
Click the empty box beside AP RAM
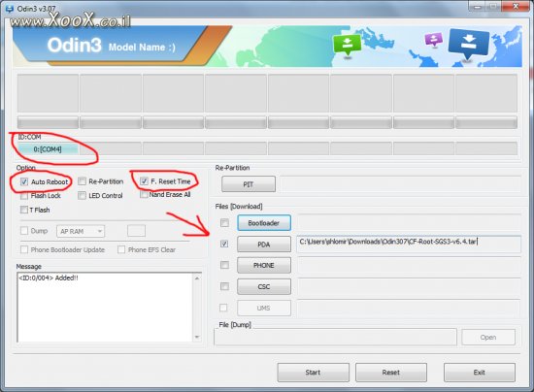tap(136, 231)
